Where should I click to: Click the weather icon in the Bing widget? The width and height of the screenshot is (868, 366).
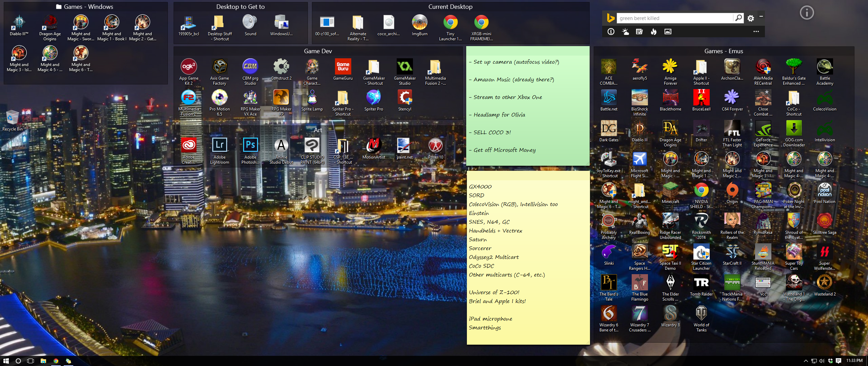tap(626, 32)
